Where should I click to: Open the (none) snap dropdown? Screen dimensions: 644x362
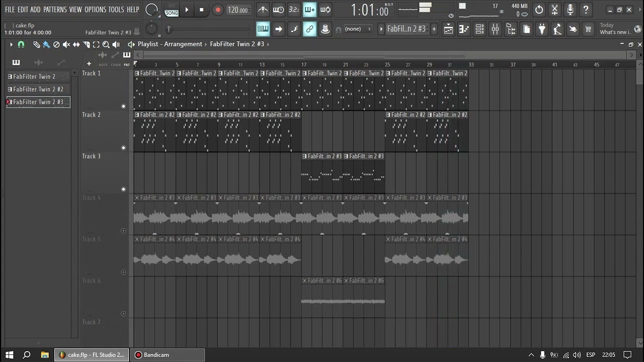tap(357, 29)
